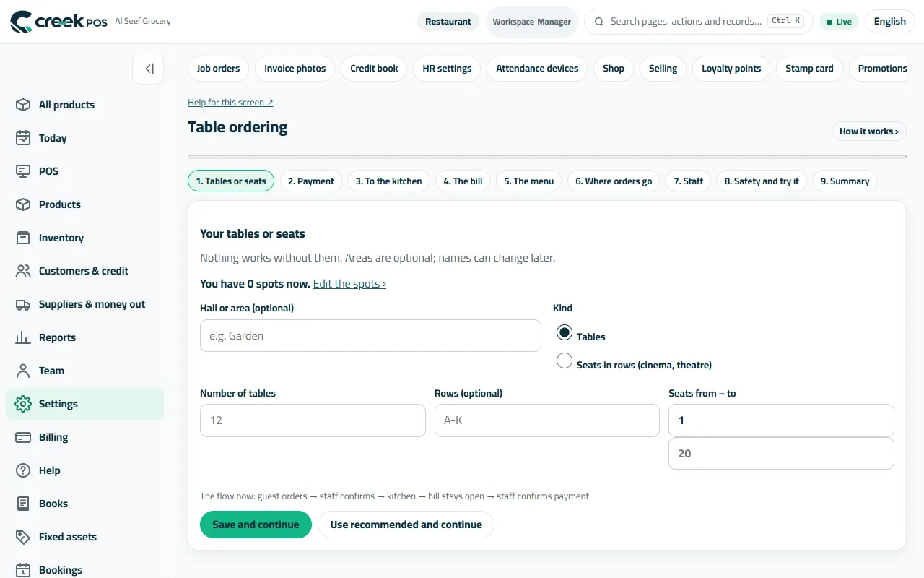Go to step 2 Payment

[311, 181]
